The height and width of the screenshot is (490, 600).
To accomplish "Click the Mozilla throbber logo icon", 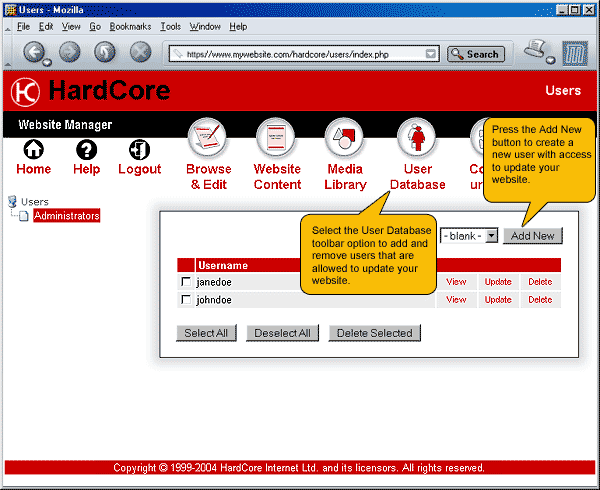I will 575,53.
